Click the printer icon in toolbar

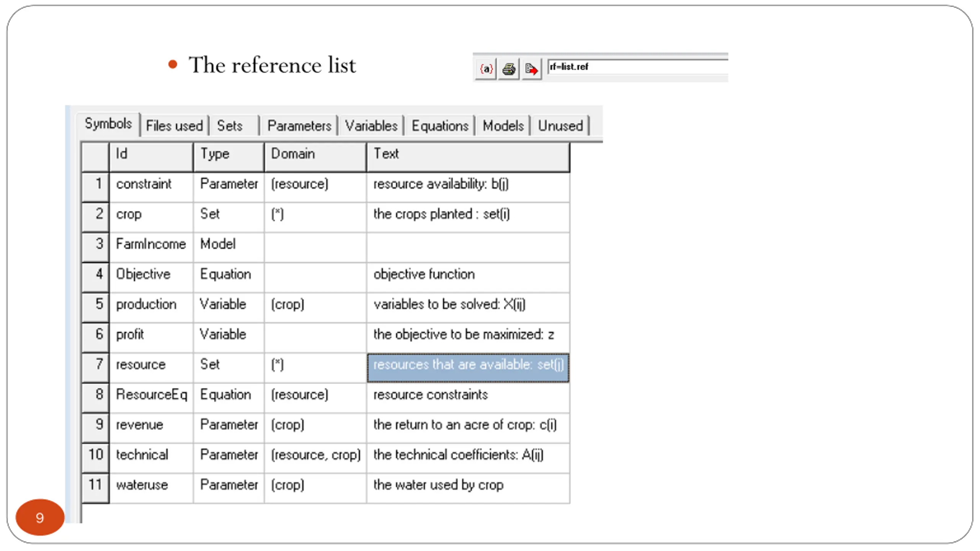pos(509,69)
